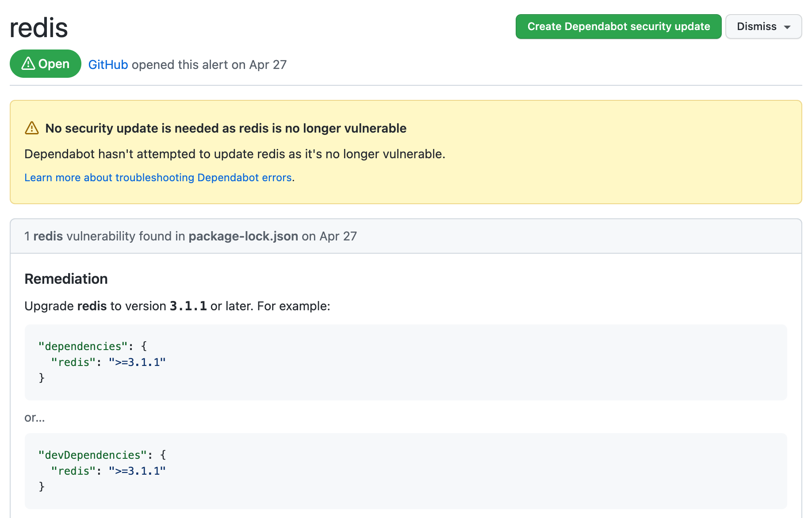
Task: Click 'package-lock.json' in vulnerability header
Action: pyautogui.click(x=243, y=236)
